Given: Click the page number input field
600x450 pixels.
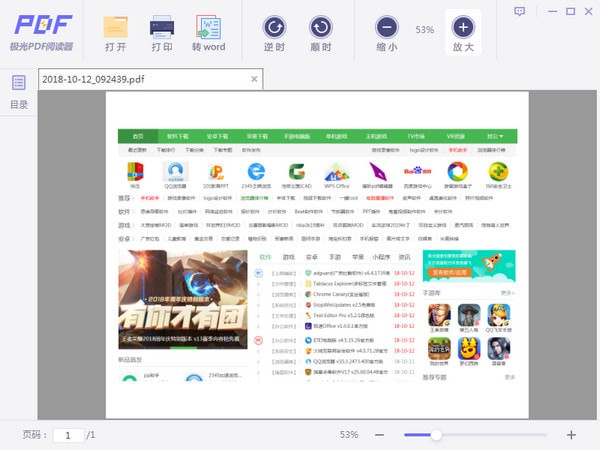Looking at the screenshot, I should (x=68, y=435).
